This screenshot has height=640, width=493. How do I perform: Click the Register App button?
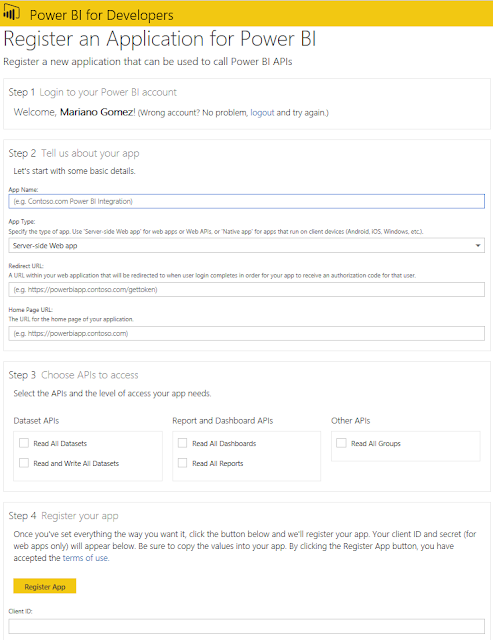coord(45,587)
